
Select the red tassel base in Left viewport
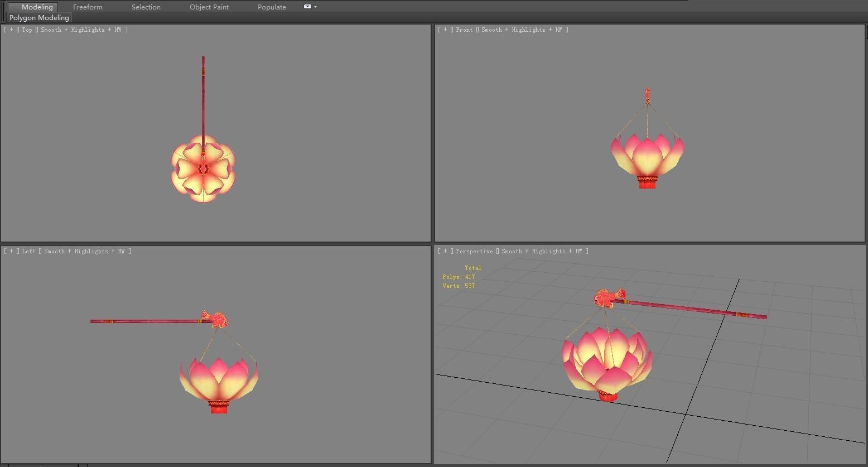[x=219, y=407]
